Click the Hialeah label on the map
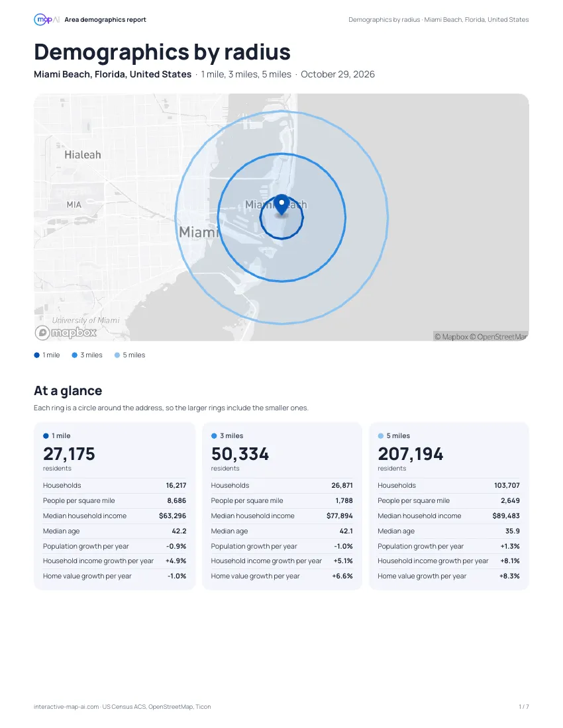The height and width of the screenshot is (728, 563). (x=83, y=155)
